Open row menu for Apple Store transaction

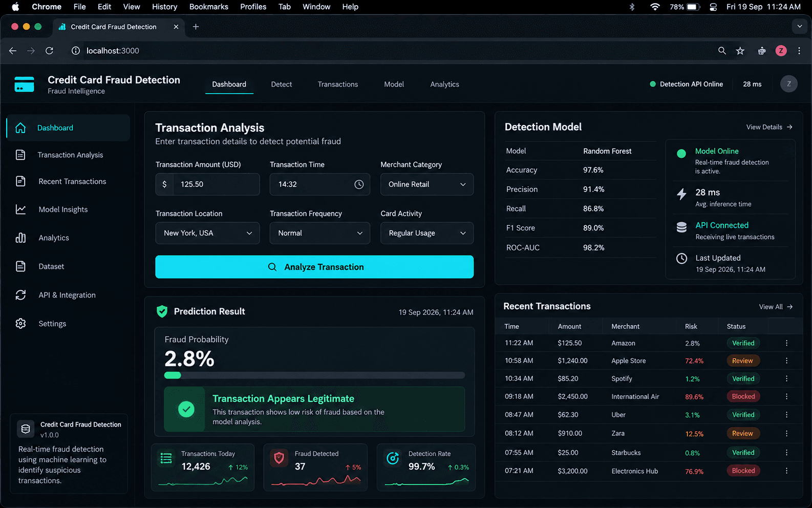[x=786, y=361]
